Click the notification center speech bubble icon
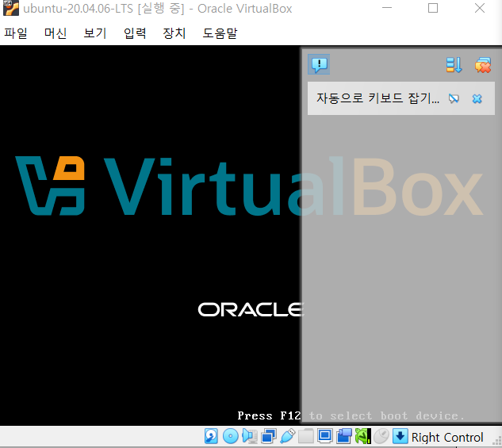The image size is (502, 448). point(319,65)
